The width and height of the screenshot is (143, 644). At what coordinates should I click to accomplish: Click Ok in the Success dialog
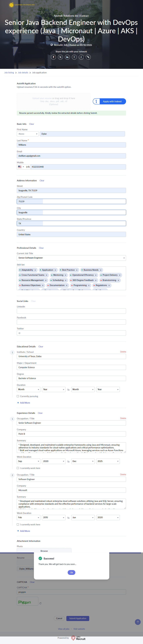pyautogui.click(x=71, y=572)
